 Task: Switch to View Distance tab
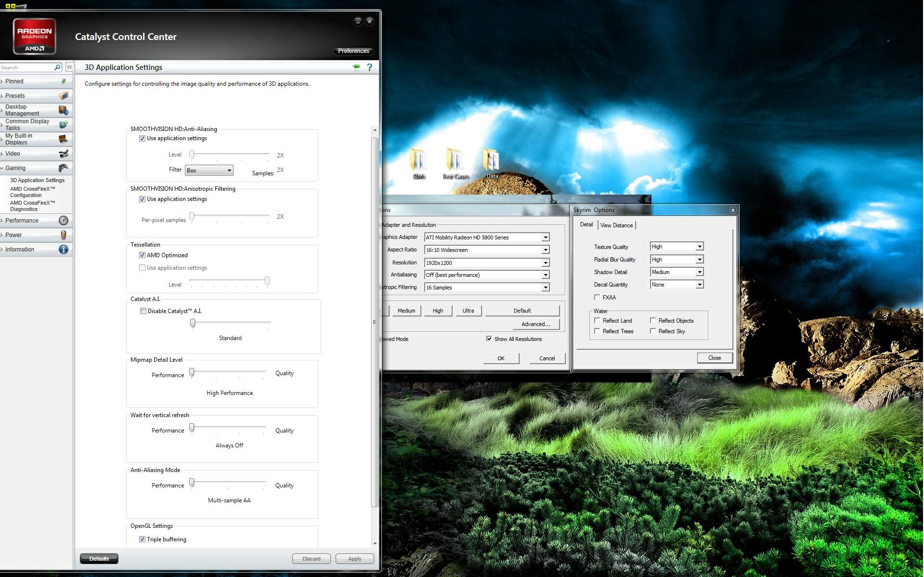[x=616, y=225]
